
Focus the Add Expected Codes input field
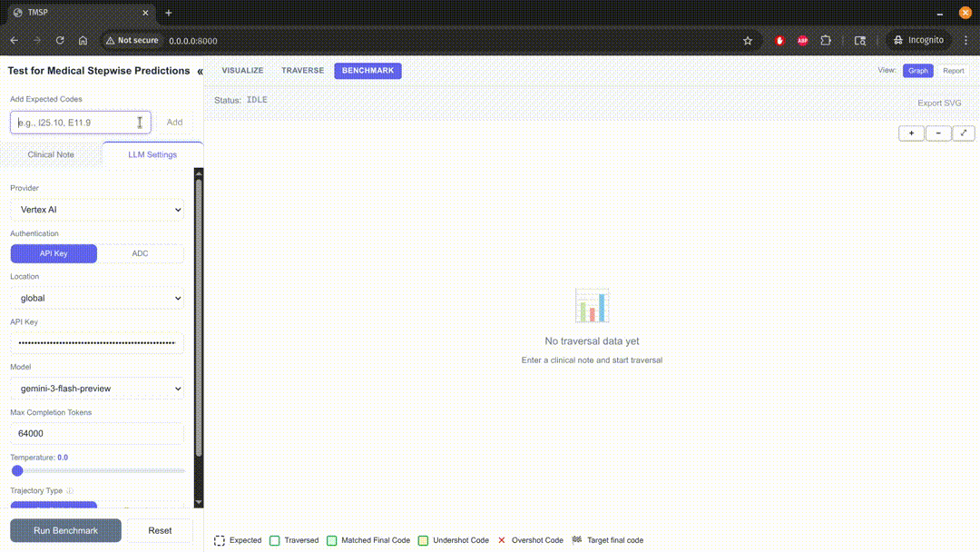click(80, 123)
